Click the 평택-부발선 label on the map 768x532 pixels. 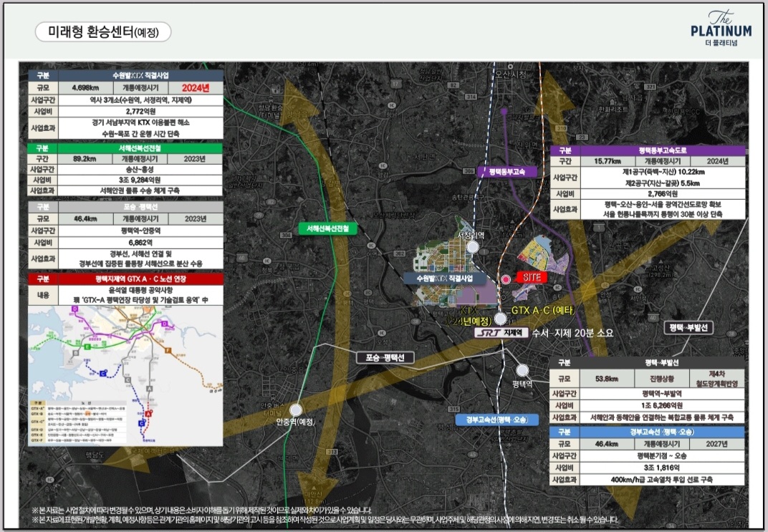click(688, 327)
